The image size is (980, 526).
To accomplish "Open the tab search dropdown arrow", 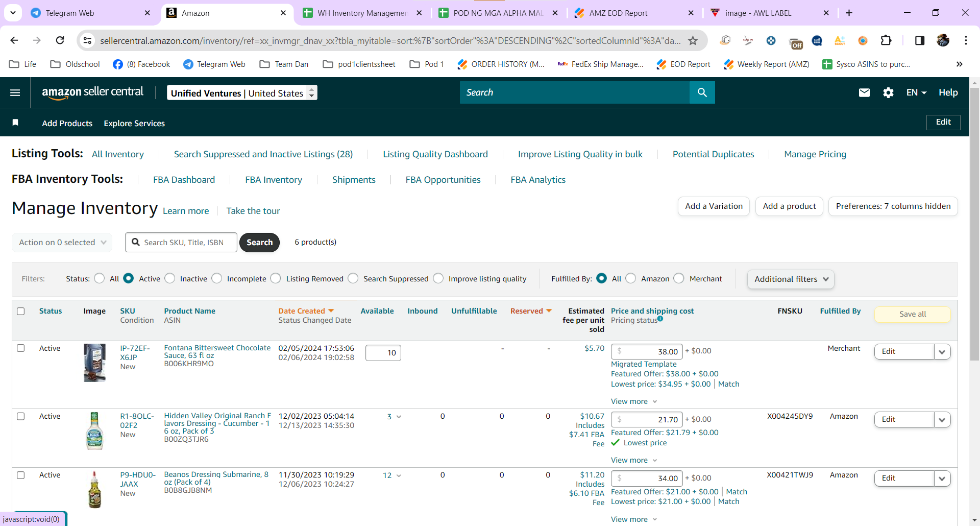I will click(x=13, y=13).
